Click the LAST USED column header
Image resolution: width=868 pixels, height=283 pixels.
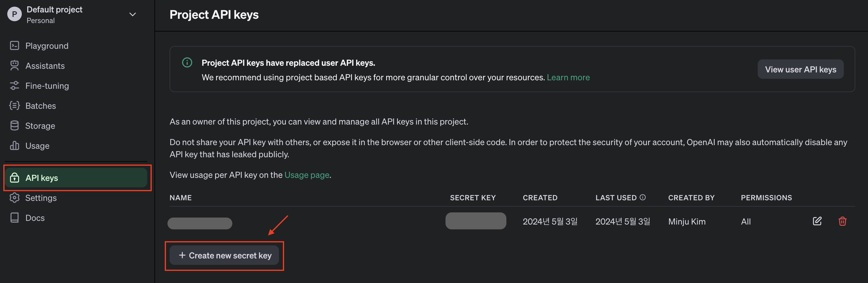coord(616,198)
